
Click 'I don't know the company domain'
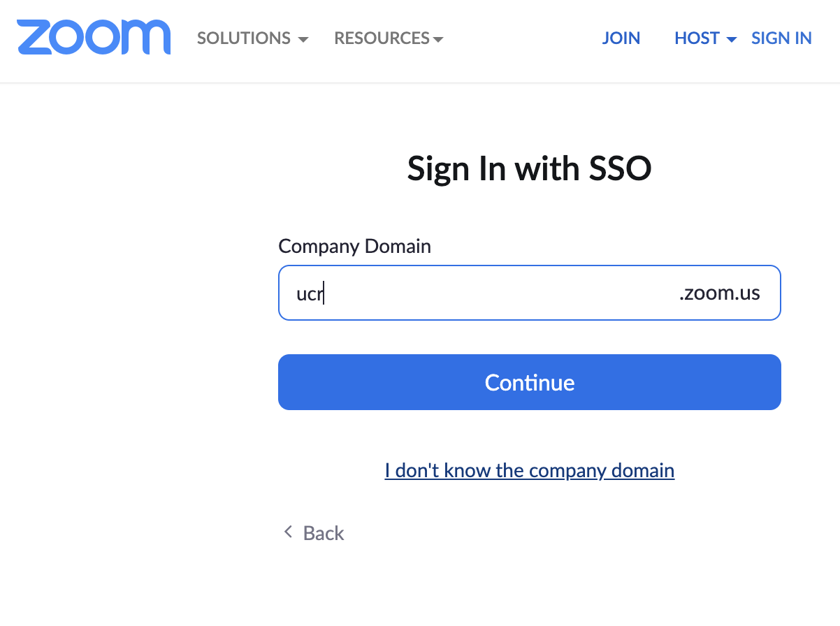(530, 470)
